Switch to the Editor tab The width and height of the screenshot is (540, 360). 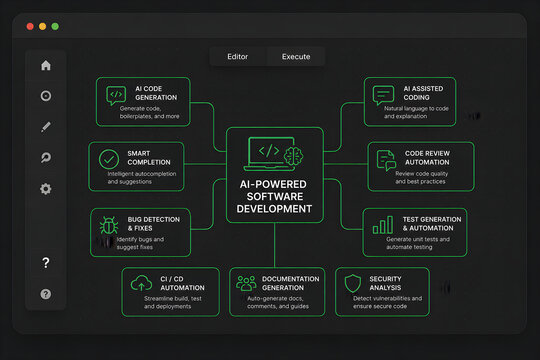tap(238, 56)
